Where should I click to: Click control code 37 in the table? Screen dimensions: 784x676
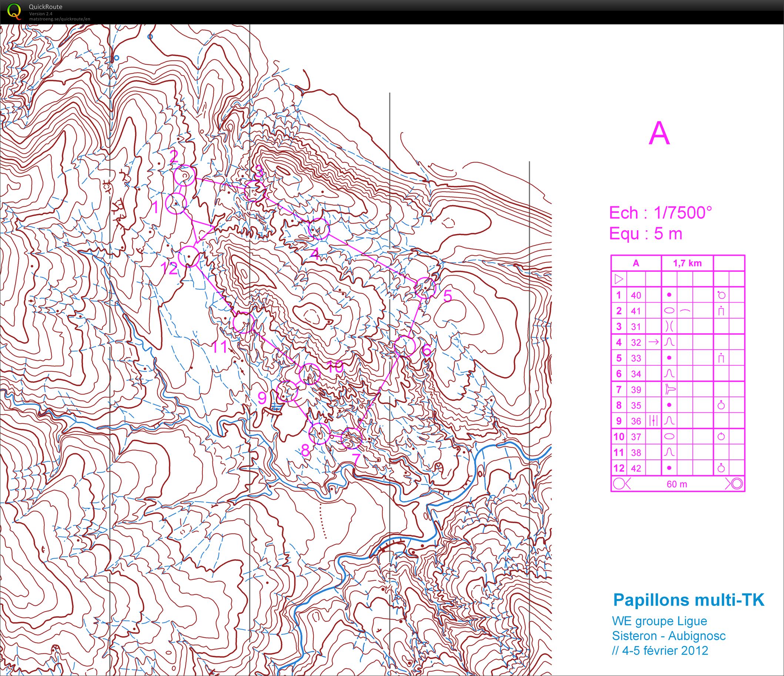coord(636,437)
